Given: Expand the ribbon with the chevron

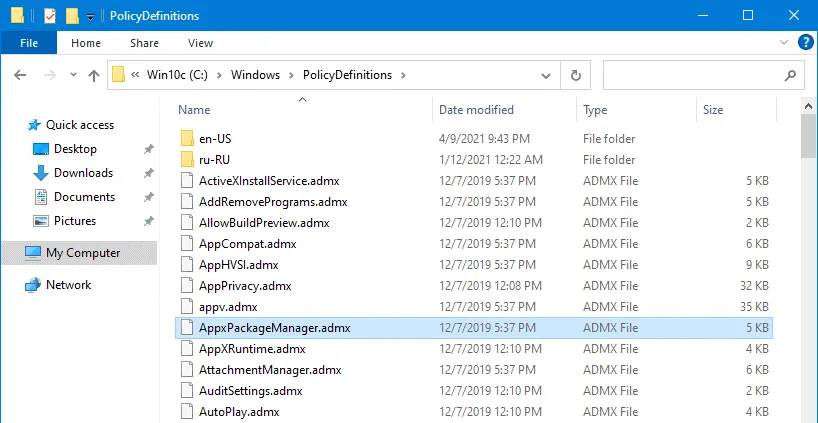Looking at the screenshot, I should click(x=785, y=43).
